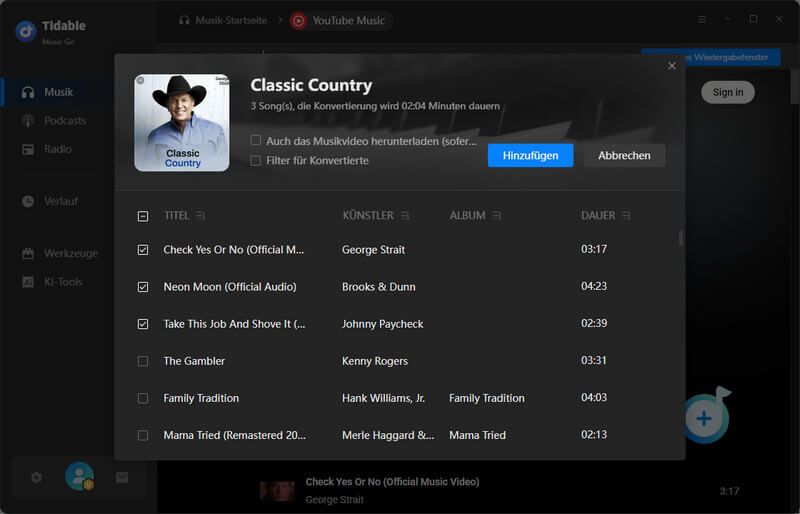Click artist Kenny Rogers
The height and width of the screenshot is (514, 800).
[x=375, y=361]
